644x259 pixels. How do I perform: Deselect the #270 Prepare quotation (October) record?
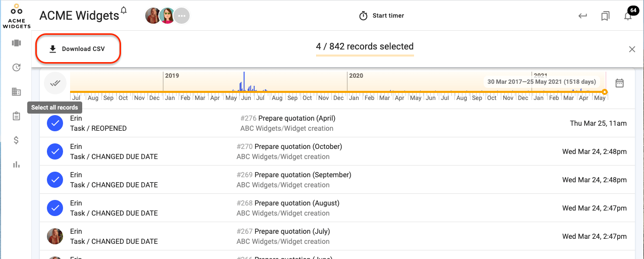pos(55,151)
